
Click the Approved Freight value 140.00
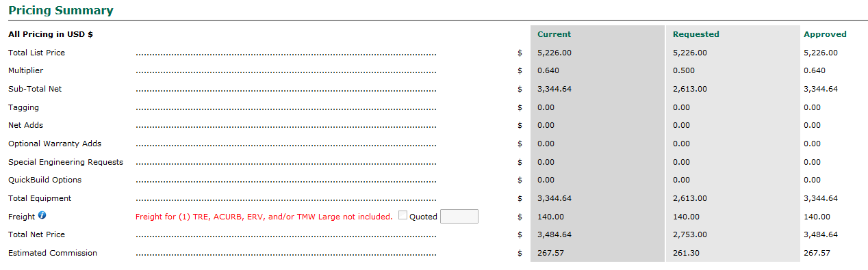coord(817,217)
